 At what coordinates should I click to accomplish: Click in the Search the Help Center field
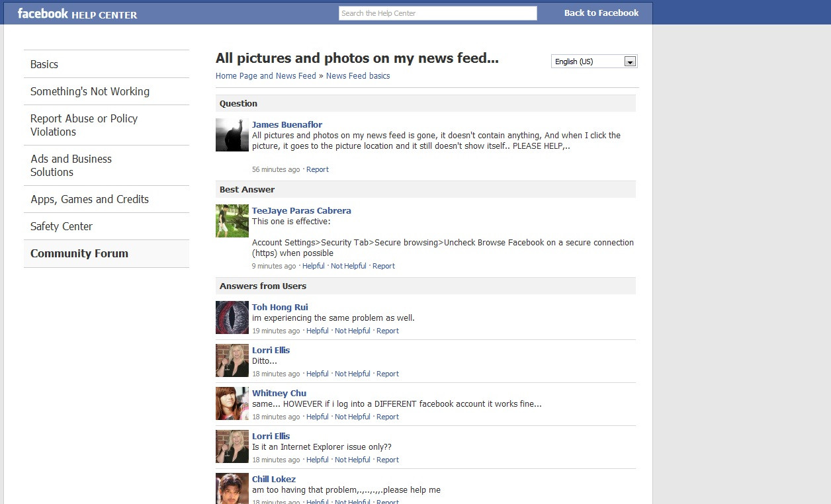coord(437,13)
